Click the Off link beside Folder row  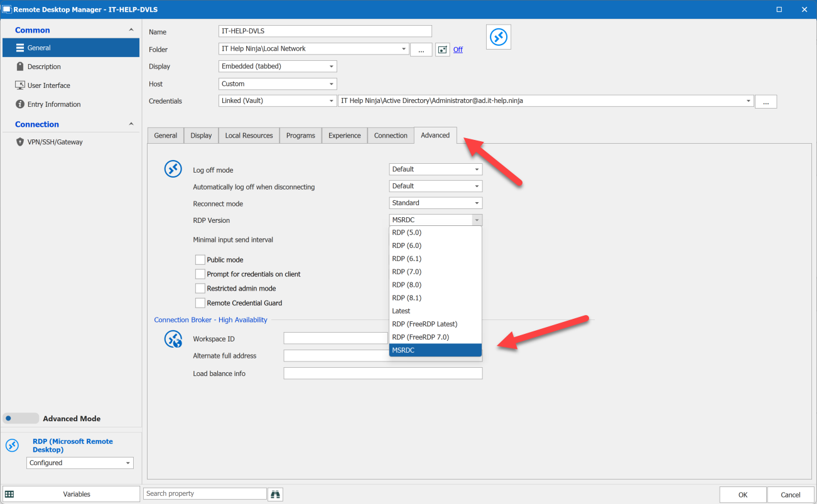click(x=457, y=49)
